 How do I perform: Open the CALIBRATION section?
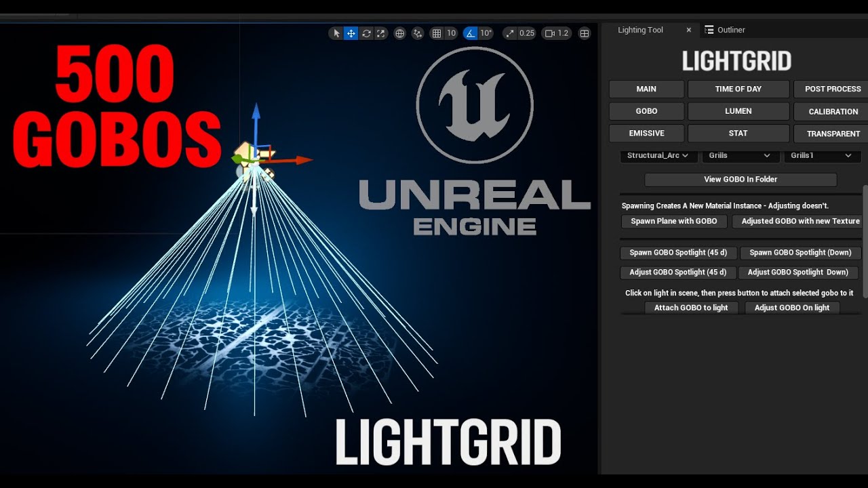tap(832, 111)
